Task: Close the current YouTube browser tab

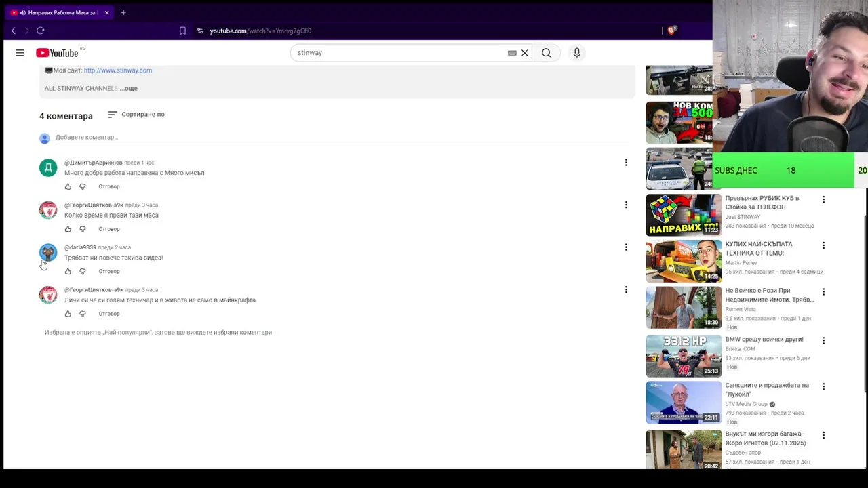Action: click(x=106, y=12)
